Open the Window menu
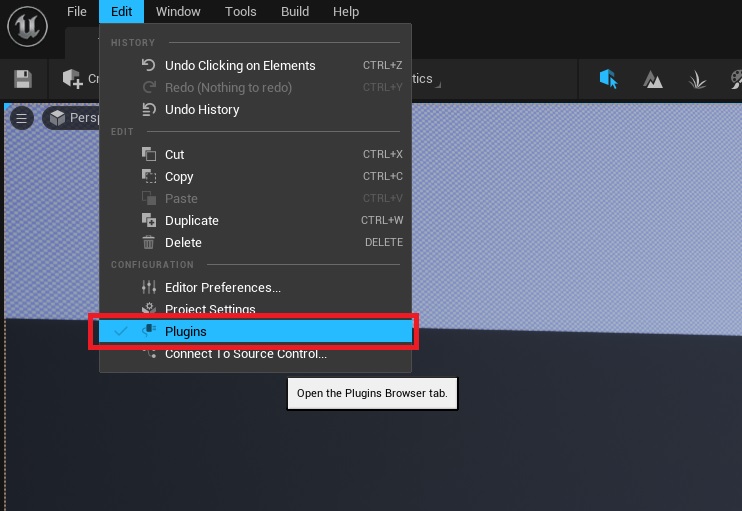Screen dimensions: 742x511 point(178,12)
